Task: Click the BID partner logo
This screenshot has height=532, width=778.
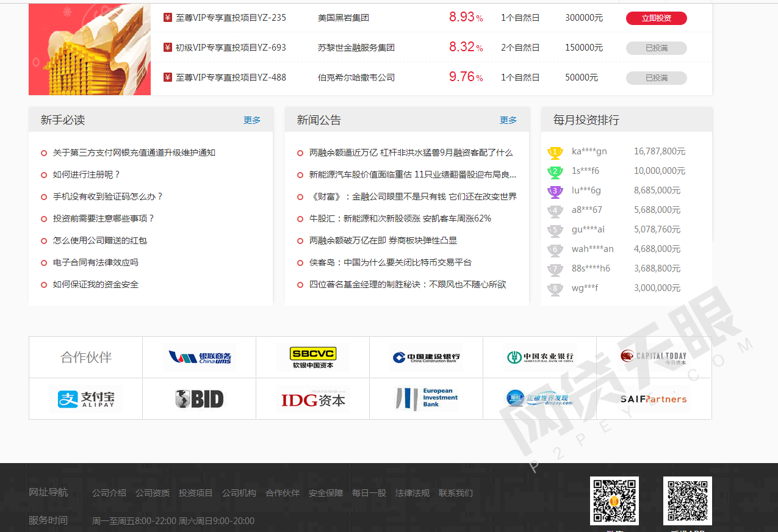Action: tap(200, 399)
